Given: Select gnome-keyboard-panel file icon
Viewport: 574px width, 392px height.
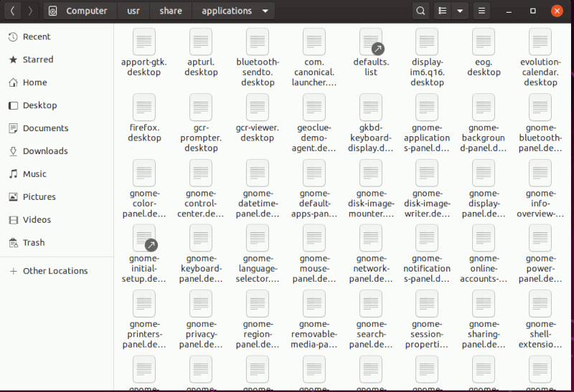Looking at the screenshot, I should [201, 238].
